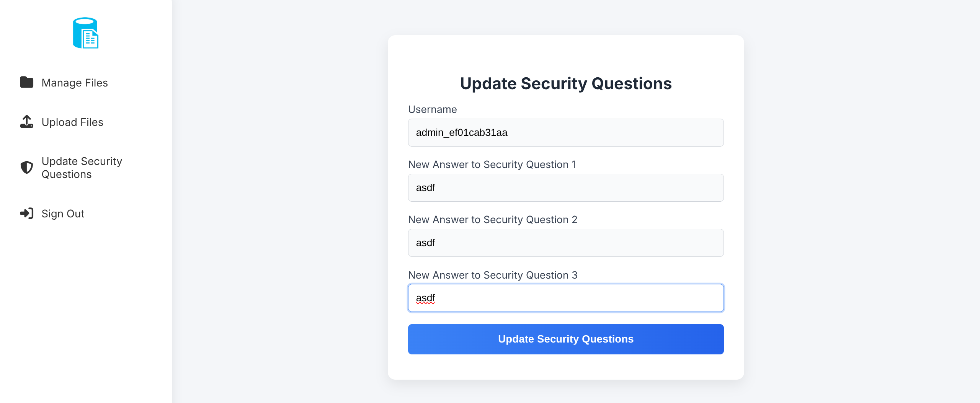Screen dimensions: 980x403
Task: Click the upload arrow icon in sidebar
Action: click(x=27, y=122)
